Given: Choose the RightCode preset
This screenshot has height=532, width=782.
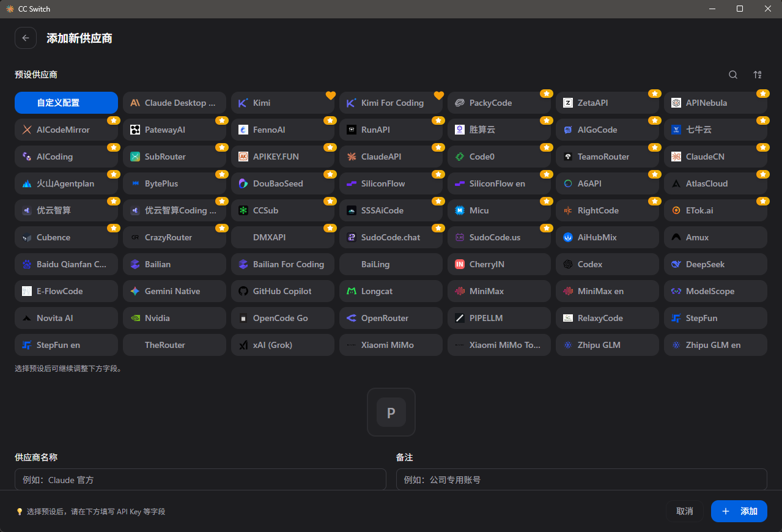Looking at the screenshot, I should (x=607, y=210).
